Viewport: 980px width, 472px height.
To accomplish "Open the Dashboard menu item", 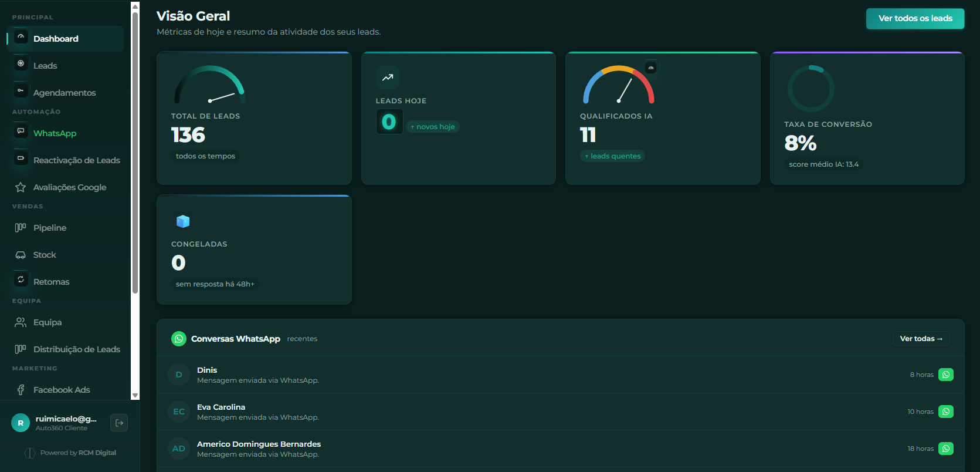I will (65, 39).
